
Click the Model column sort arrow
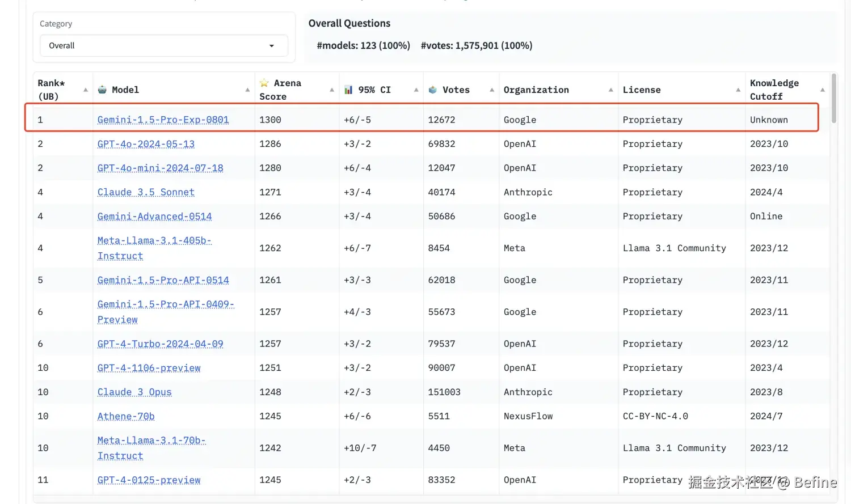[247, 90]
